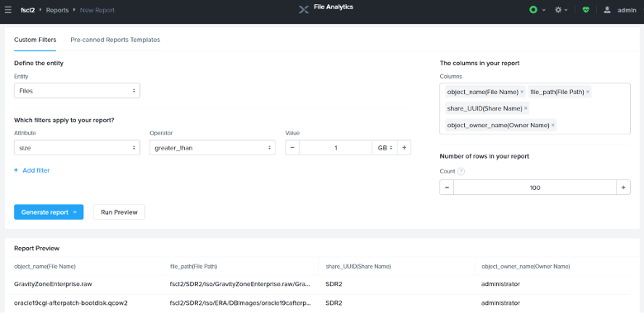Open the settings gear menu
The height and width of the screenshot is (314, 644).
[558, 10]
